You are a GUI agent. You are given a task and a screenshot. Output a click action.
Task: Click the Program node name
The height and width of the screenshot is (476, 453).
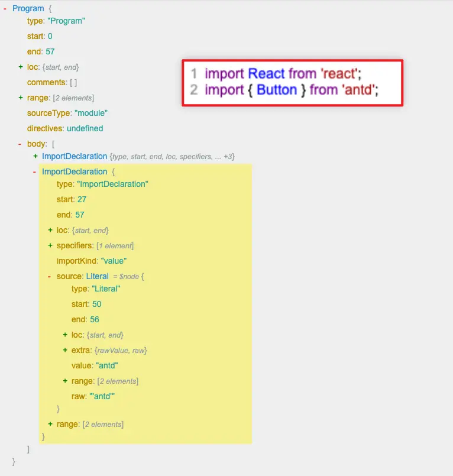tap(28, 8)
